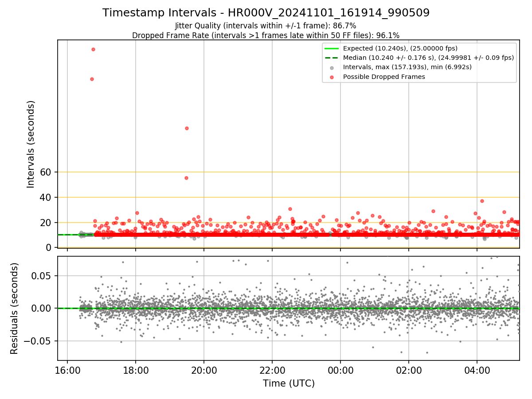Select the "Intervals (seconds)" y-axis label

point(31,144)
